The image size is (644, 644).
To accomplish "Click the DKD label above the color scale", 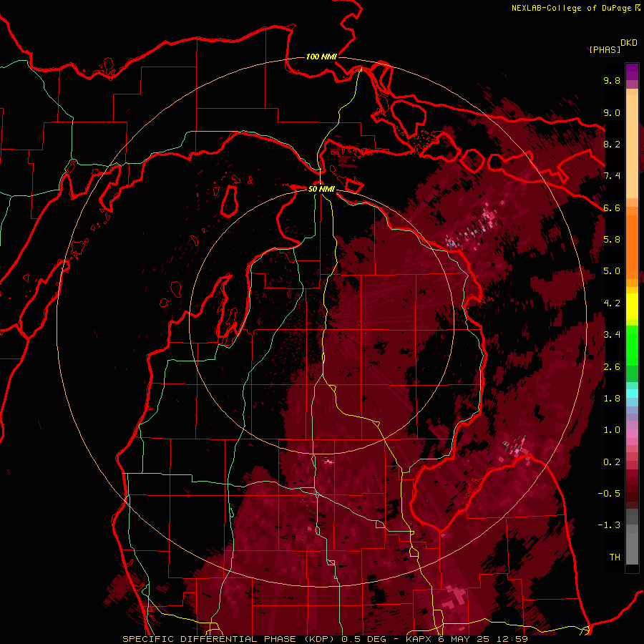I will click(x=629, y=43).
